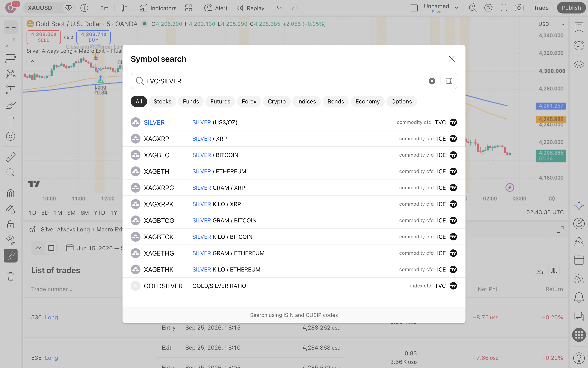Open Notifications bell icon
The height and width of the screenshot is (368, 588).
click(x=579, y=297)
